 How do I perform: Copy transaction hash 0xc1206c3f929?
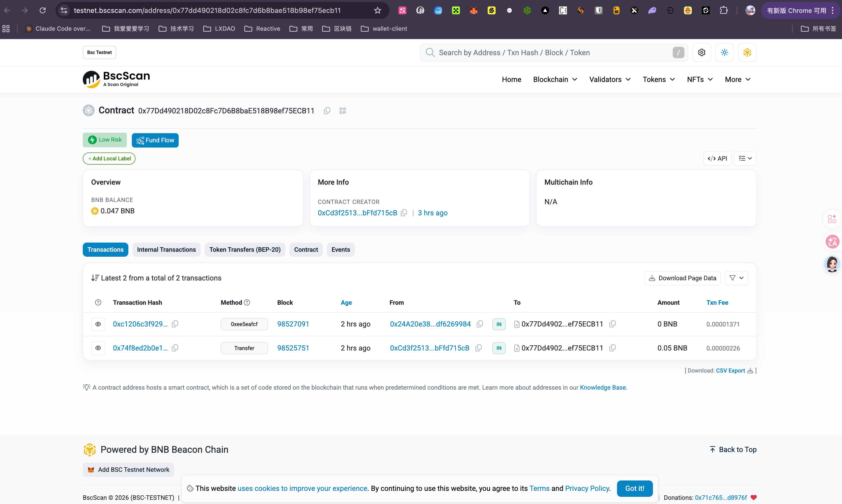coord(175,324)
